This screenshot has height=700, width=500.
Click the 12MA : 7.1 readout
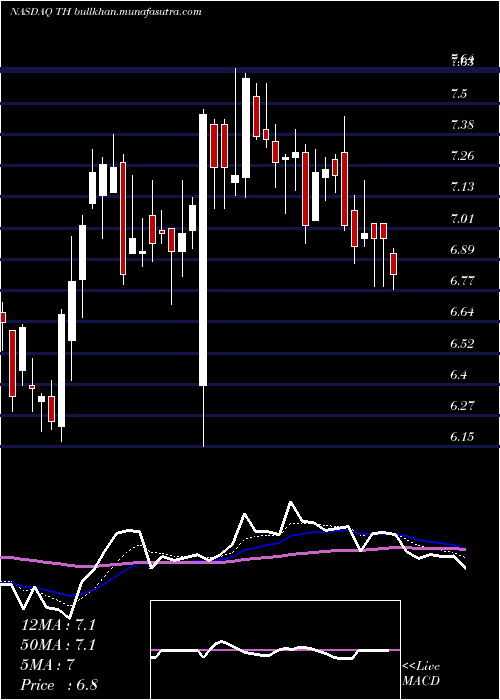click(x=58, y=625)
